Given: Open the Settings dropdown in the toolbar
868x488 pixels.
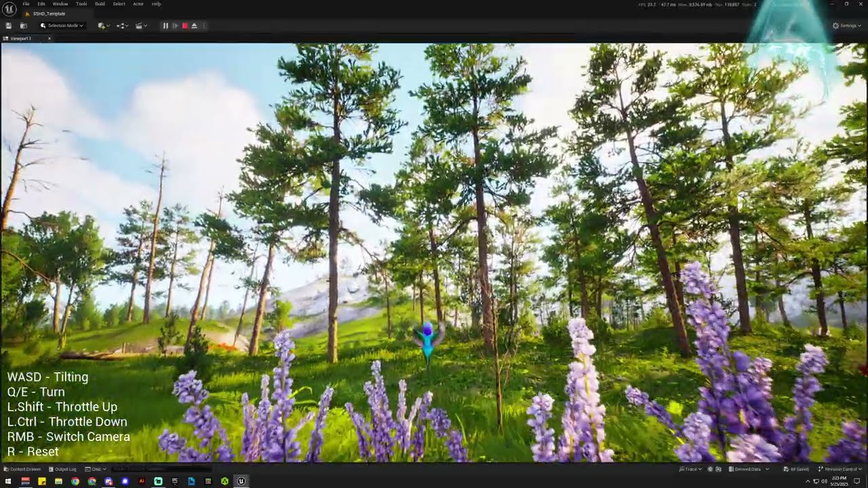Looking at the screenshot, I should pos(847,26).
